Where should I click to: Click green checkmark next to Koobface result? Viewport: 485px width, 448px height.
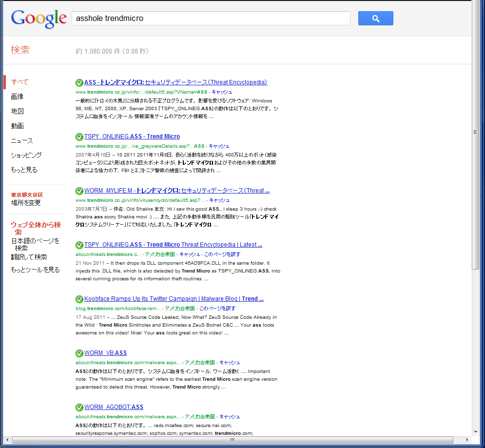point(79,299)
